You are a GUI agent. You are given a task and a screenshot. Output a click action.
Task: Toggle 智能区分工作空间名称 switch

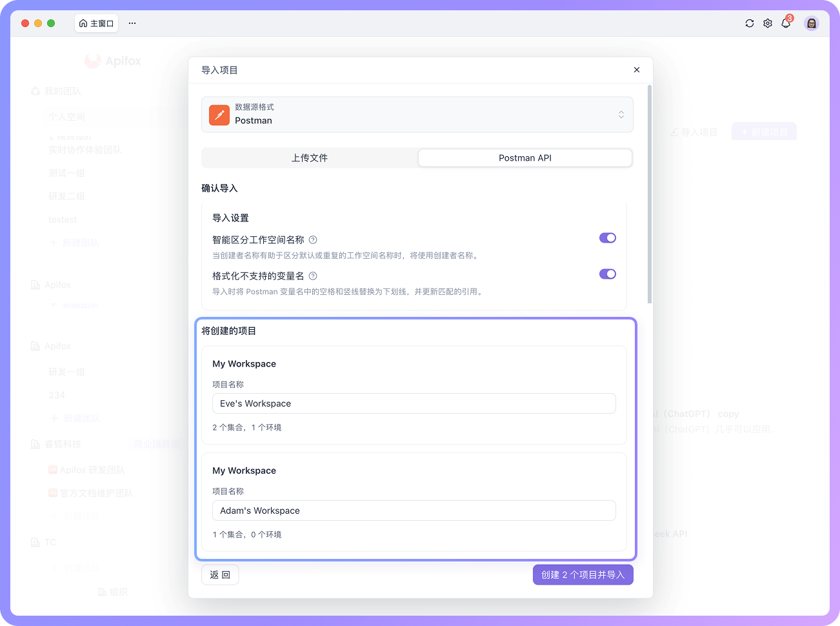point(608,238)
